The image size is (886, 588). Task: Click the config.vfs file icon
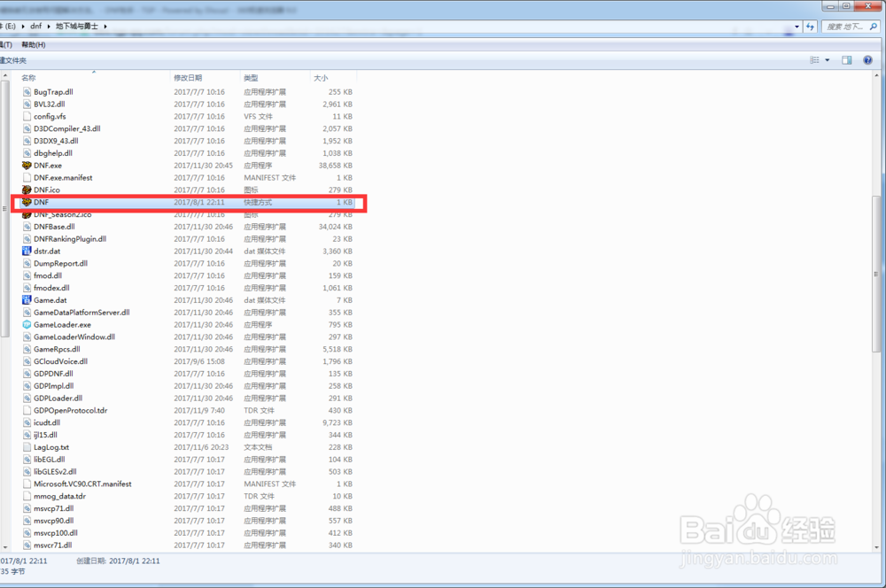click(27, 116)
